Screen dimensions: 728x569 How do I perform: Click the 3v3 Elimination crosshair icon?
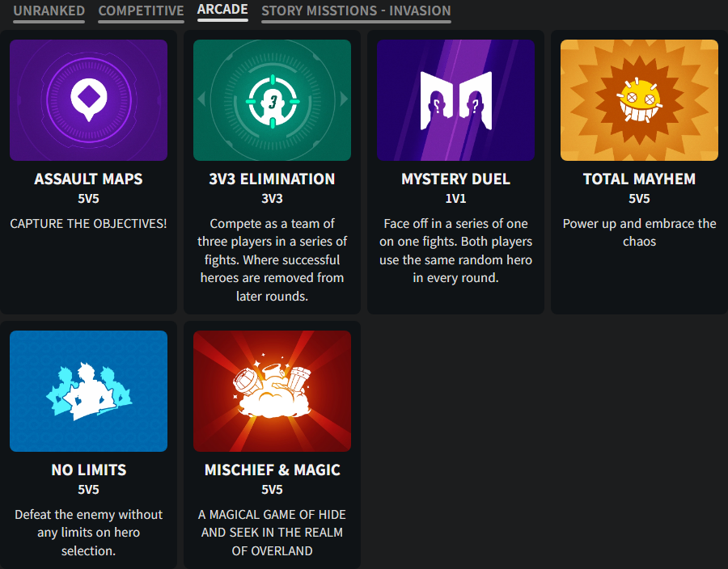272,100
